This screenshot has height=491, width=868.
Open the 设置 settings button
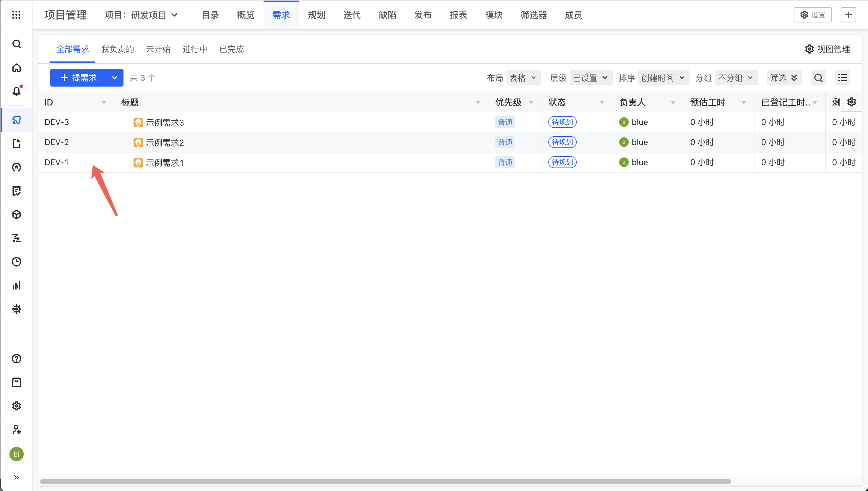point(813,15)
